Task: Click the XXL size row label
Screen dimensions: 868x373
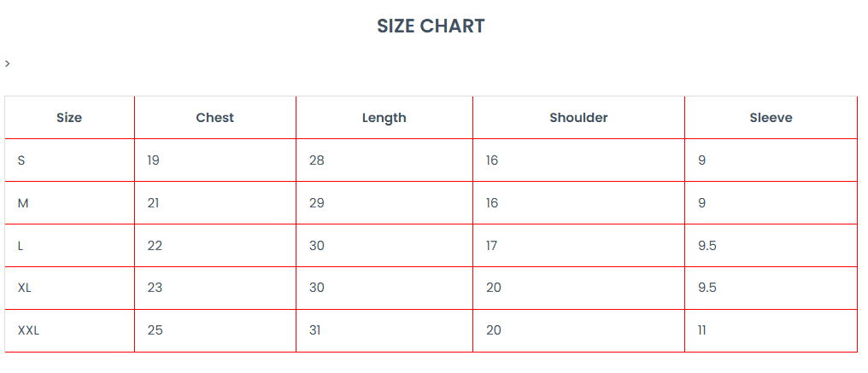Action: (x=28, y=330)
